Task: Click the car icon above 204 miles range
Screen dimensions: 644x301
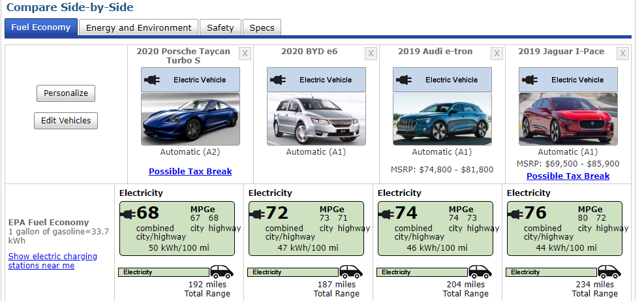Action: tap(480, 272)
